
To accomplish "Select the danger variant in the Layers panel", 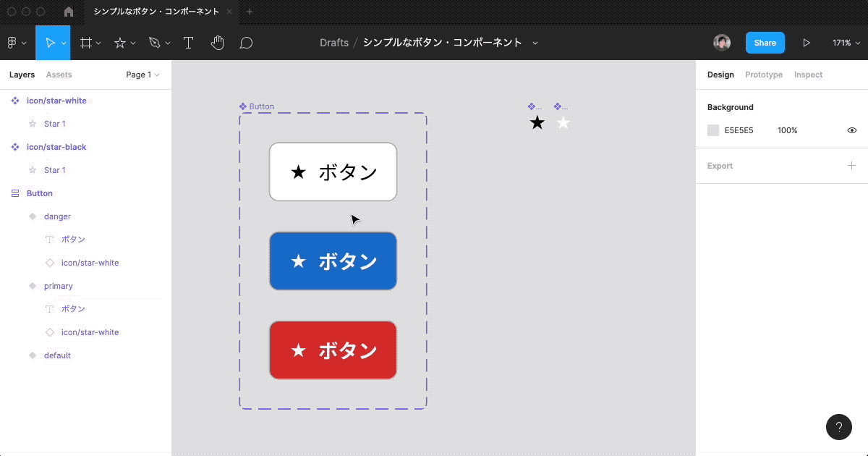I will pos(58,216).
